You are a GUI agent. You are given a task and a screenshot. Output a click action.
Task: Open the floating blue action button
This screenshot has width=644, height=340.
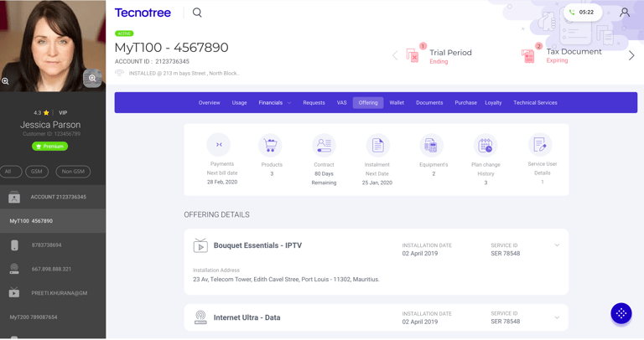(x=621, y=313)
